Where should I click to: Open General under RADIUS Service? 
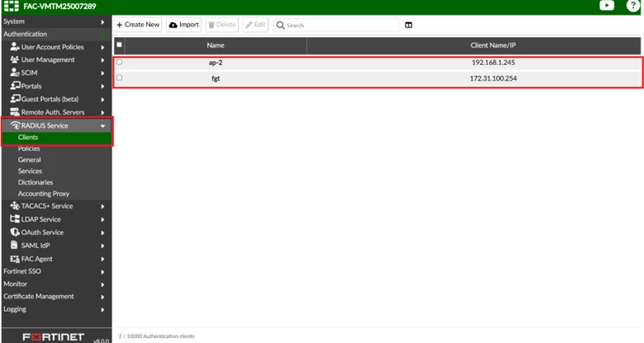29,160
